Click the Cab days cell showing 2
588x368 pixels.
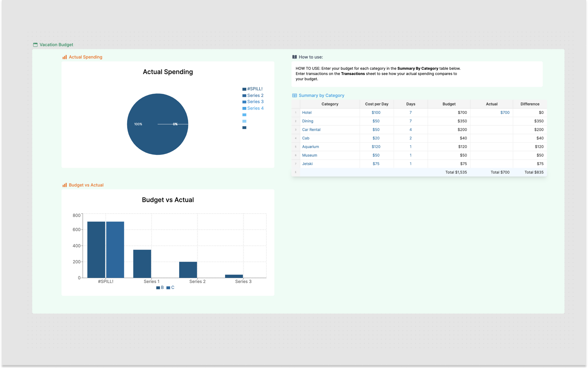point(411,138)
